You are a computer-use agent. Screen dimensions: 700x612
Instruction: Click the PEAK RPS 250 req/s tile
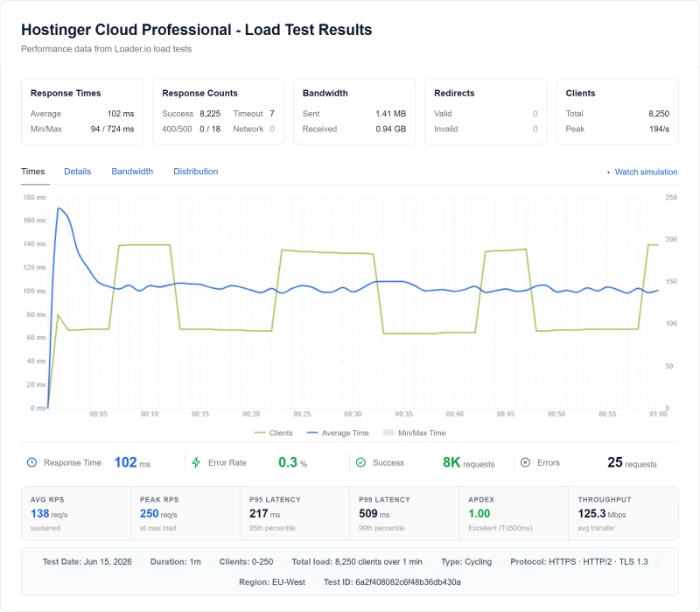tap(185, 513)
